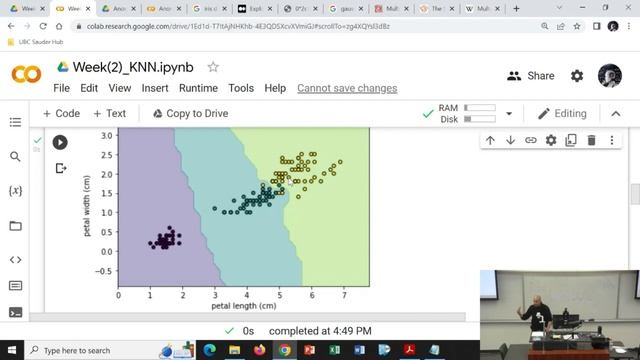Image resolution: width=640 pixels, height=360 pixels.
Task: Open the search sidebar icon
Action: 16,156
